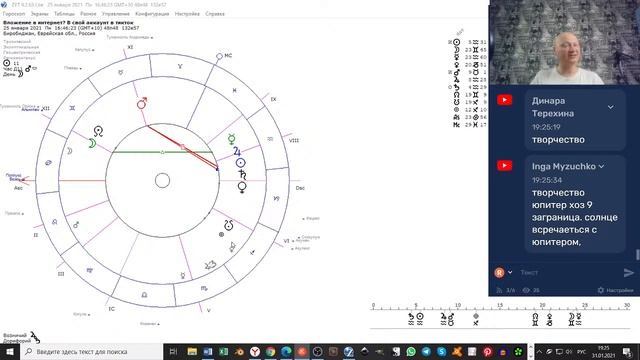640x360 pixels.
Task: Click YouTube icon beside Inga Myzuchko message
Action: click(504, 165)
